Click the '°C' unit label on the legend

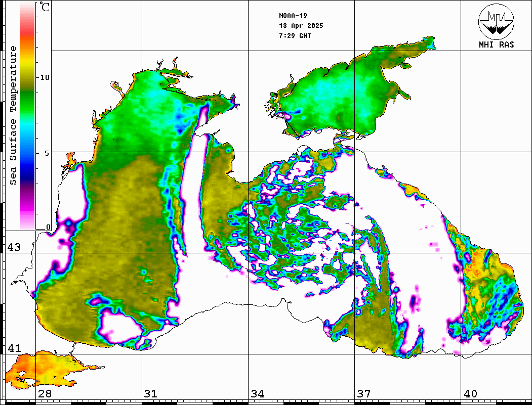[x=45, y=7]
